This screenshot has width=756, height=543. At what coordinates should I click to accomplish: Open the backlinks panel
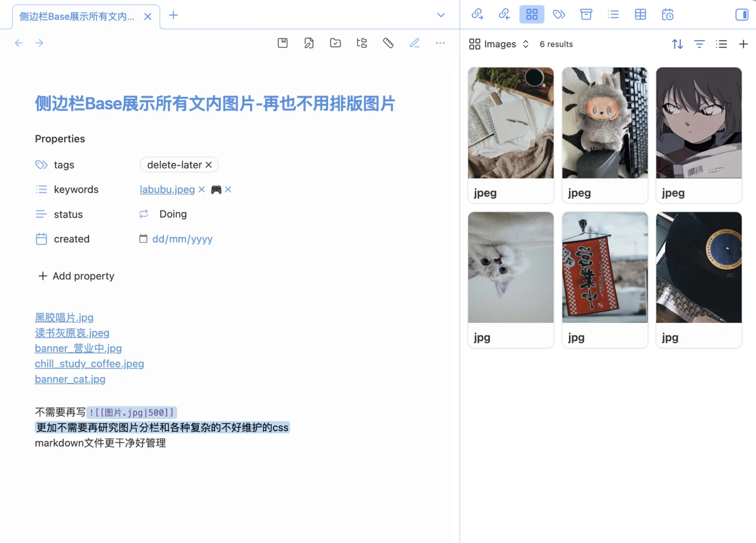coord(504,15)
